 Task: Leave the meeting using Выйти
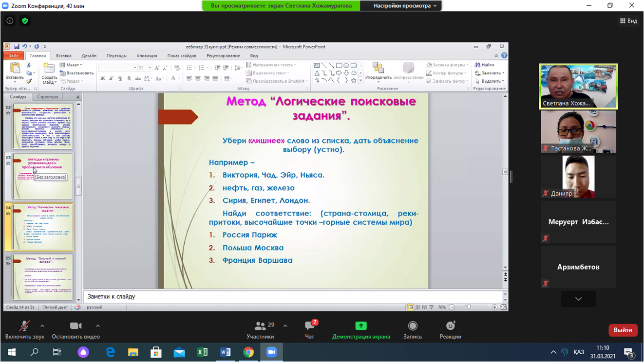tap(623, 330)
